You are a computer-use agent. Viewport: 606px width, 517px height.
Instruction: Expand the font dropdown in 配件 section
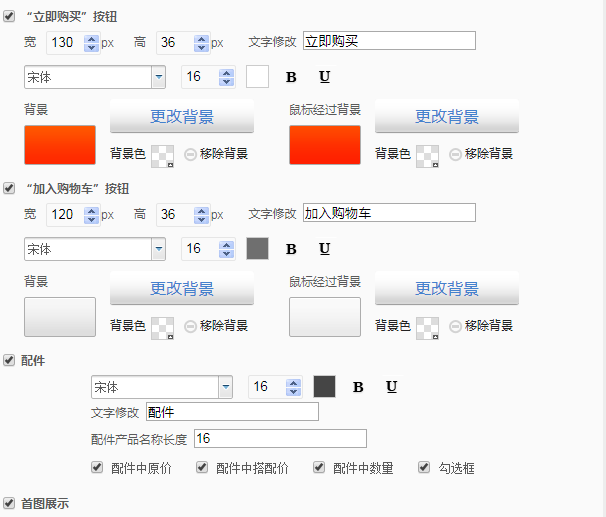[x=225, y=387]
